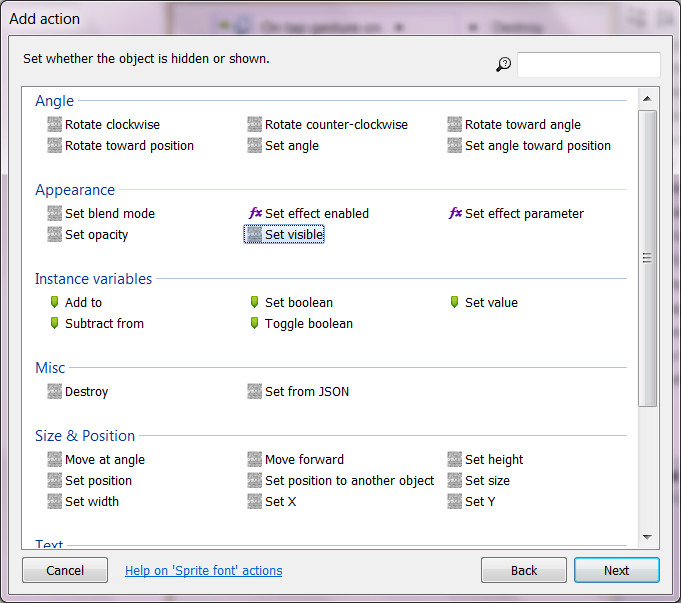Open Help on 'Sprite font' actions link
Viewport: 681px width, 603px height.
[x=203, y=571]
